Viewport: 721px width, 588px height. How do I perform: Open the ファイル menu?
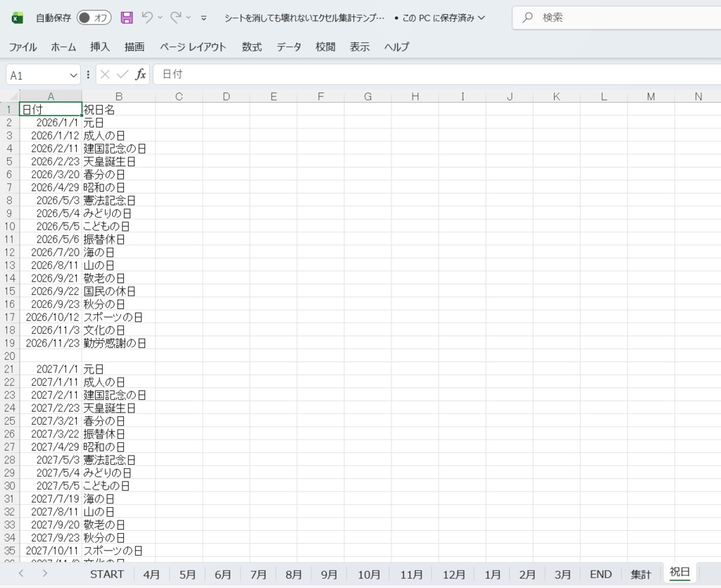pos(23,47)
